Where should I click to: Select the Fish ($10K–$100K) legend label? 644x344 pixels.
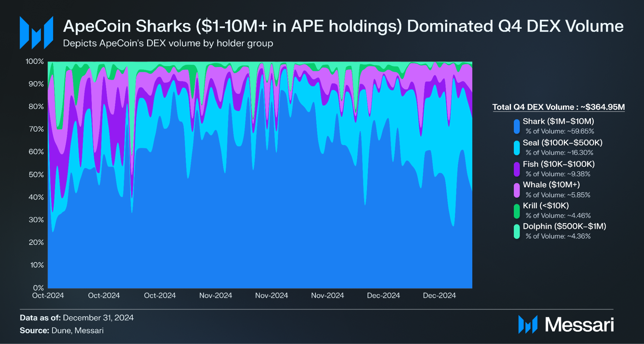click(x=558, y=164)
